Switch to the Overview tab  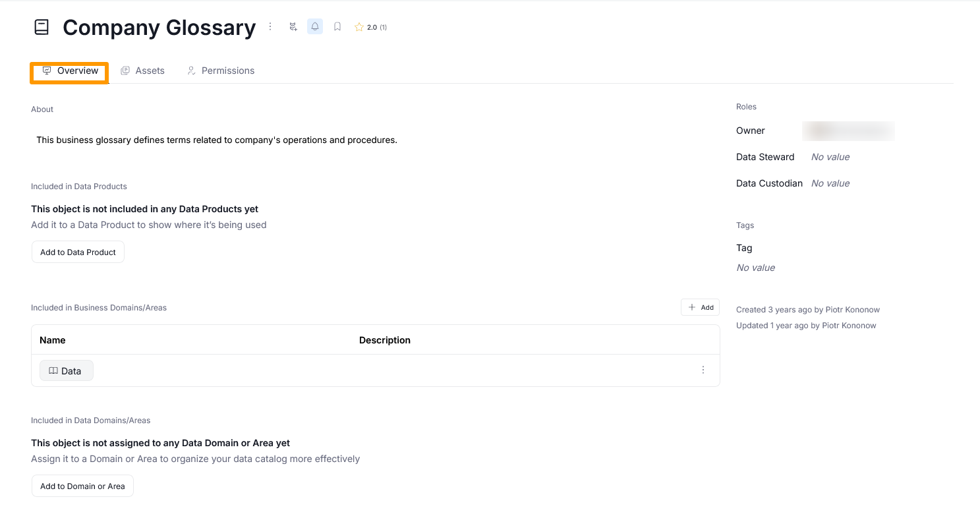click(70, 71)
